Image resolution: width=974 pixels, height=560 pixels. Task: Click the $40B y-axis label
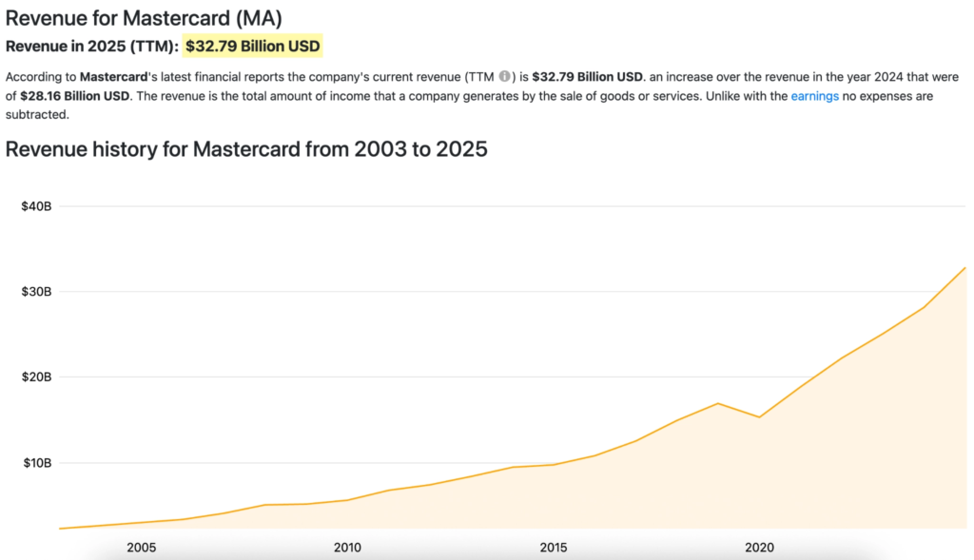tap(36, 206)
